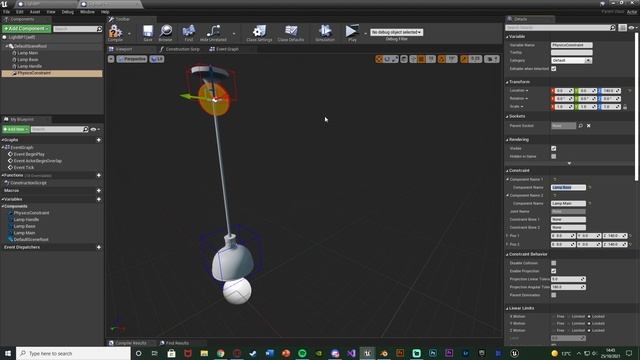640x360 pixels.
Task: Select Lamp Handle in component tree
Action: click(x=29, y=66)
